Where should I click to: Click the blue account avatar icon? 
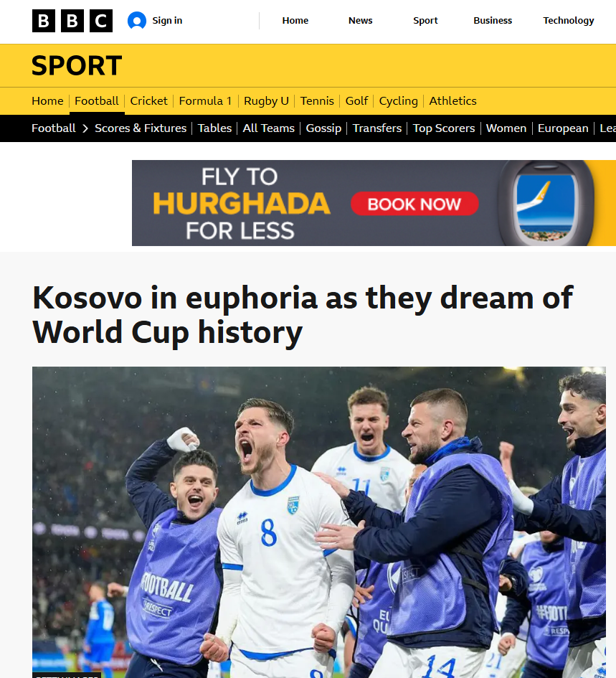(137, 21)
